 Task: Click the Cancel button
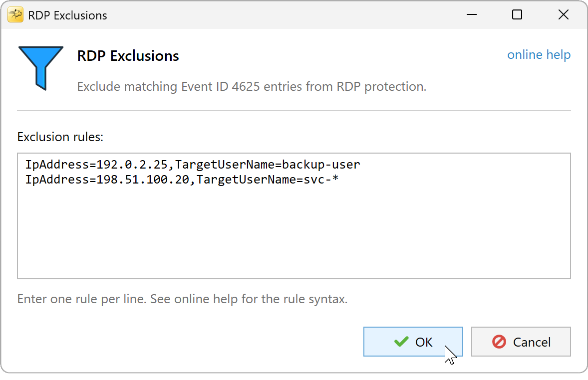[521, 342]
